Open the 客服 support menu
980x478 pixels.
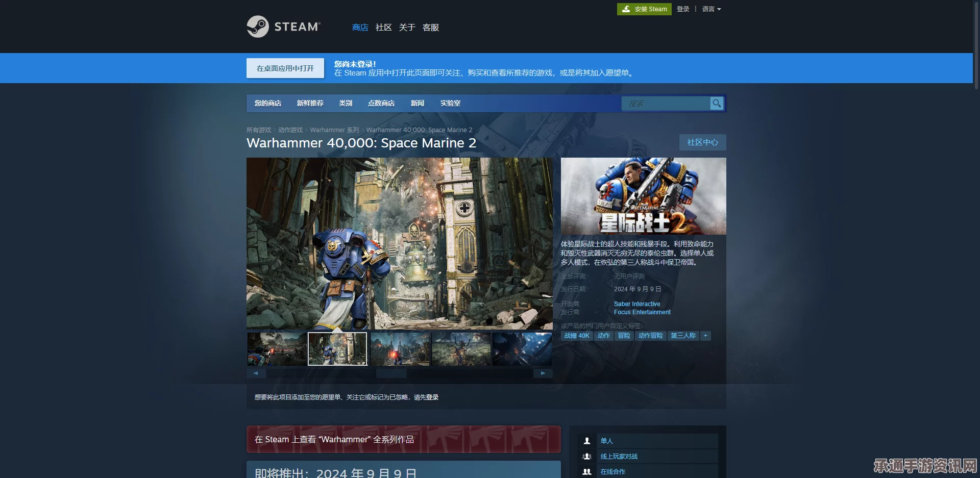[431, 28]
